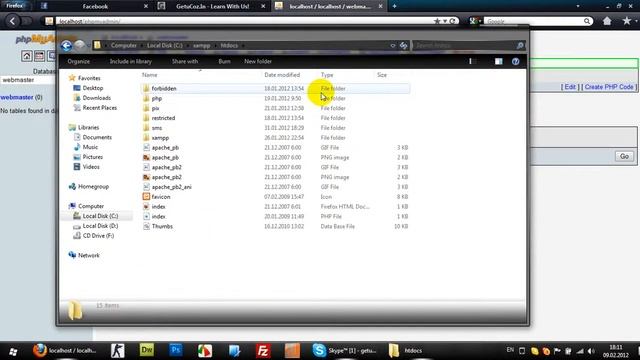Open a new Firefox tab with plus

click(x=394, y=6)
